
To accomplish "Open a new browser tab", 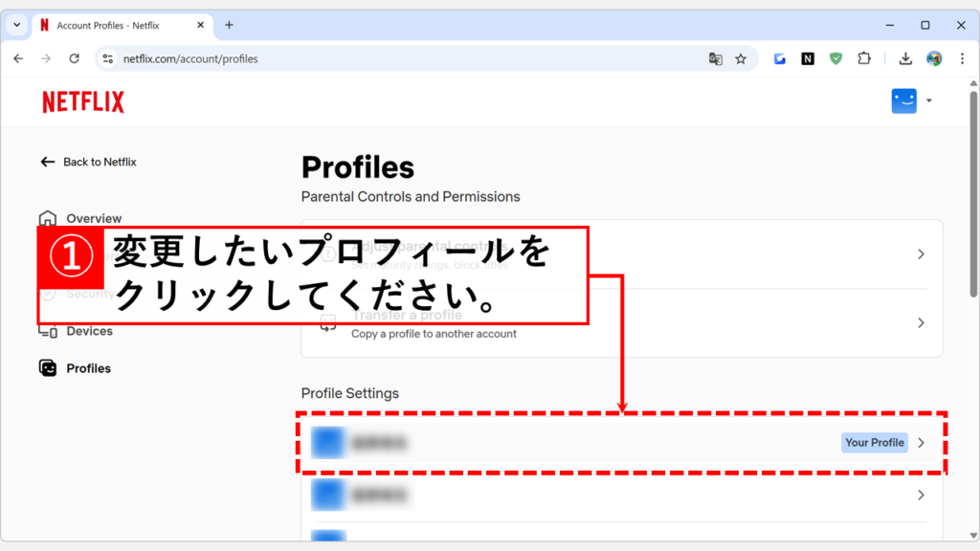I will [x=230, y=25].
